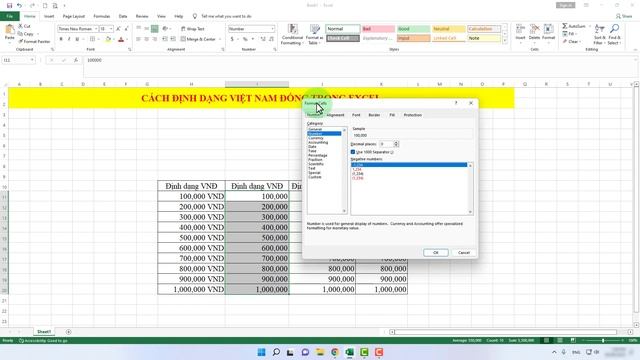Apply the yellow fill color bucket
Image resolution: width=640 pixels, height=360 pixels.
pyautogui.click(x=108, y=39)
